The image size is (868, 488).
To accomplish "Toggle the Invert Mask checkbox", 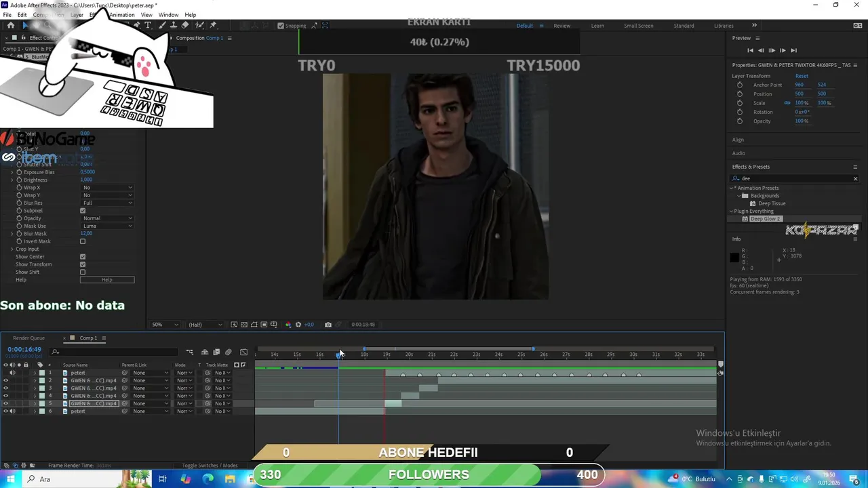I will point(83,241).
